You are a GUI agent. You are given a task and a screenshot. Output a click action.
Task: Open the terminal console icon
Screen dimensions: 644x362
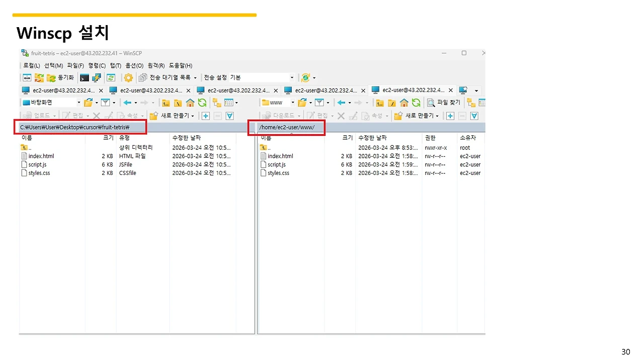(85, 78)
